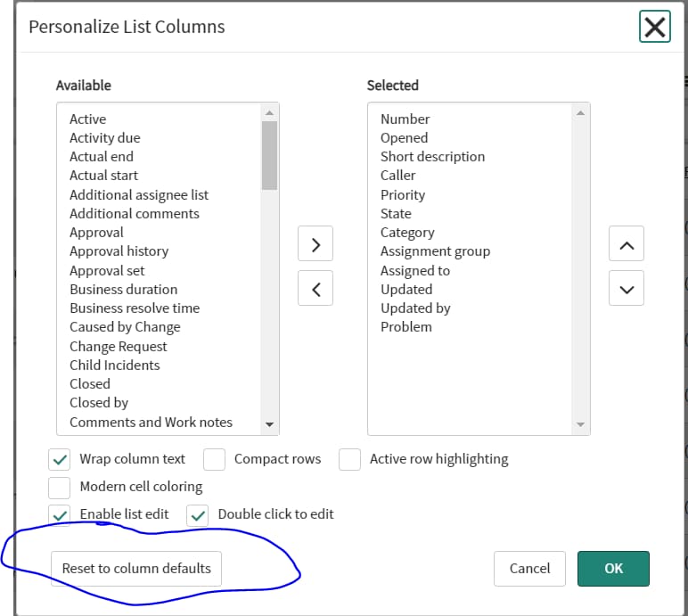
Task: Tick Active row highlighting checkbox
Action: (349, 459)
